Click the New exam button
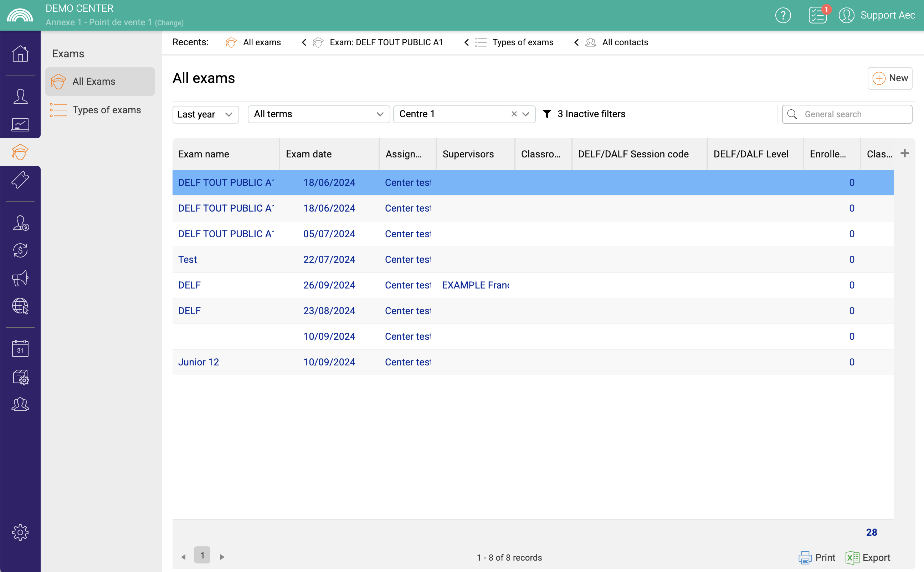This screenshot has width=924, height=572. 889,78
